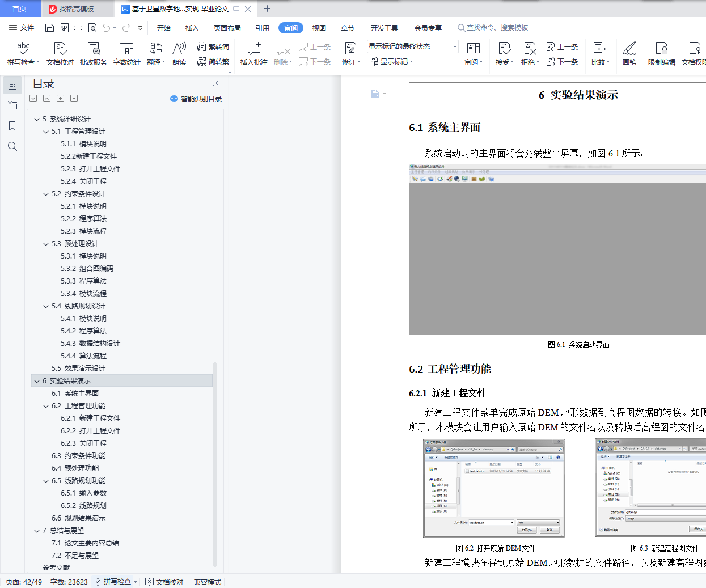Switch to the 视图 ribbon tab

[319, 28]
